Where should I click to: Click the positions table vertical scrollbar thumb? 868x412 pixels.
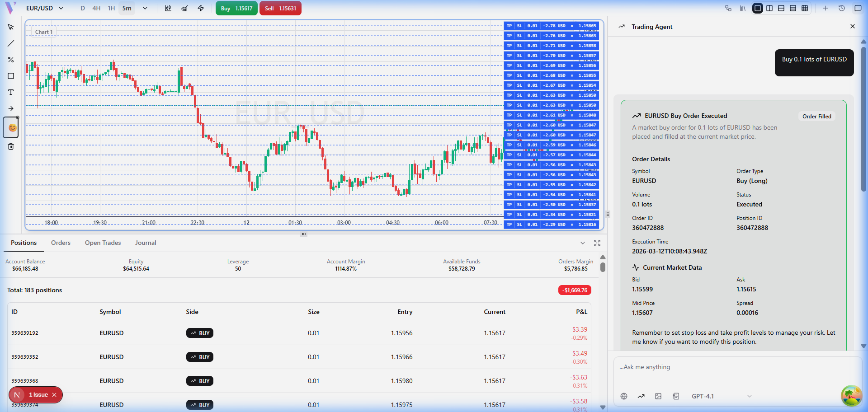click(x=603, y=267)
